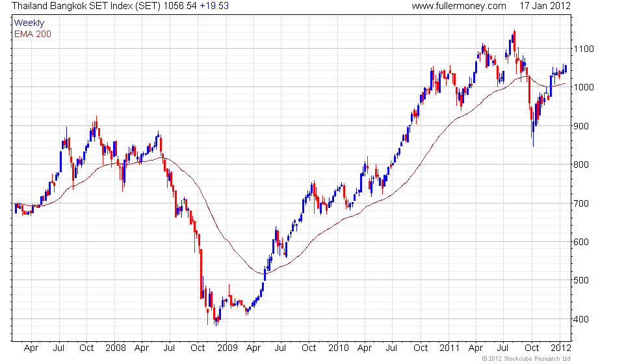Click the 1100 price axis label
The height and width of the screenshot is (364, 624).
[584, 49]
